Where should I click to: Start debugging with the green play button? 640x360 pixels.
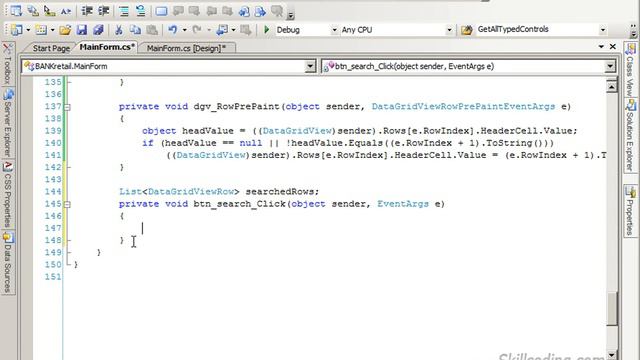click(x=267, y=30)
